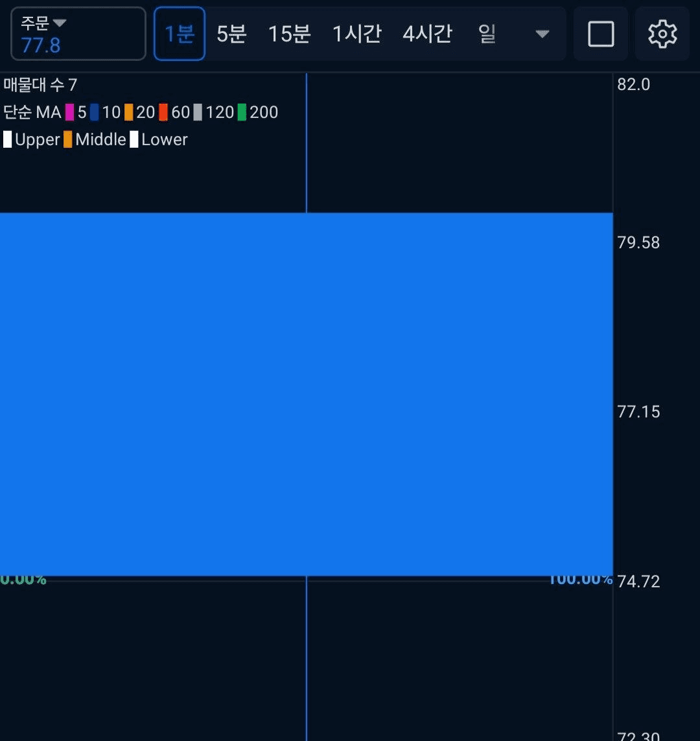The width and height of the screenshot is (700, 741).
Task: Tap the fullscreen square icon
Action: click(x=600, y=34)
